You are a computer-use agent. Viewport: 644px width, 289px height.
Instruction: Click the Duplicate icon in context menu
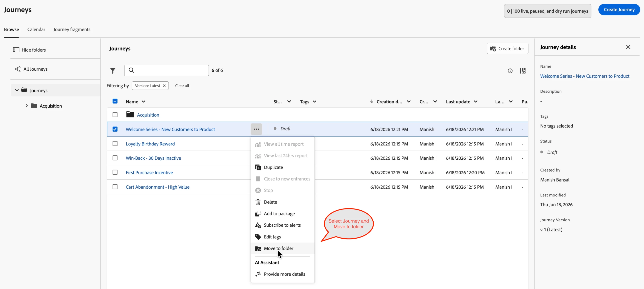tap(258, 167)
